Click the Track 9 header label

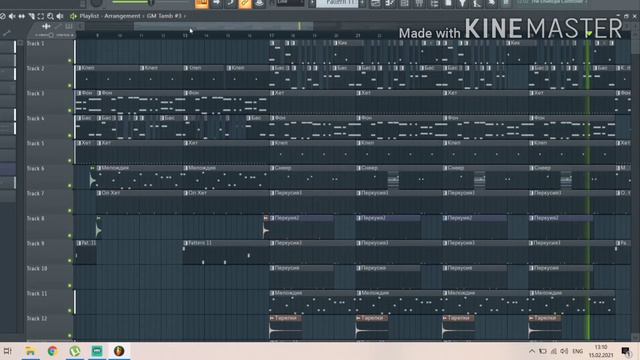point(36,244)
